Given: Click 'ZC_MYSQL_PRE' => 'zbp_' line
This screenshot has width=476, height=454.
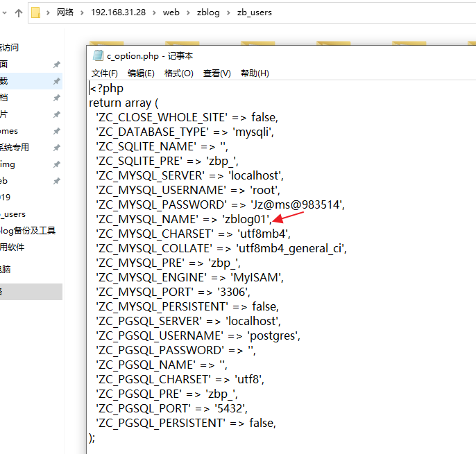Looking at the screenshot, I should click(x=169, y=263).
